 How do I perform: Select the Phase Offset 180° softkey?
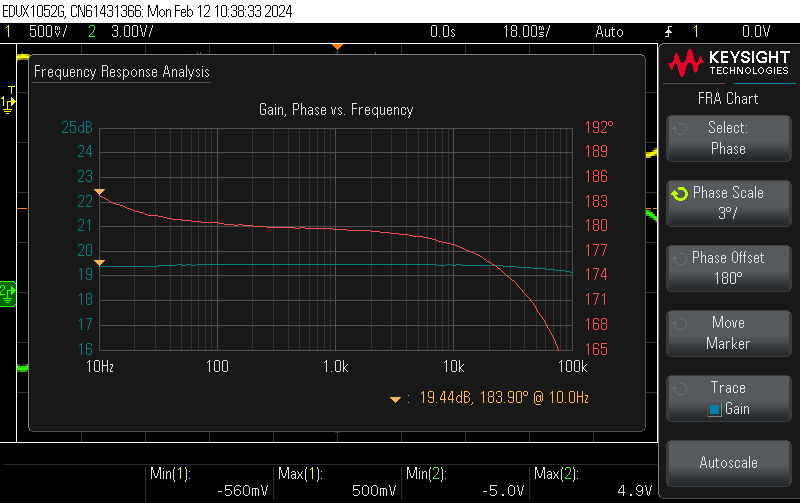(x=729, y=268)
